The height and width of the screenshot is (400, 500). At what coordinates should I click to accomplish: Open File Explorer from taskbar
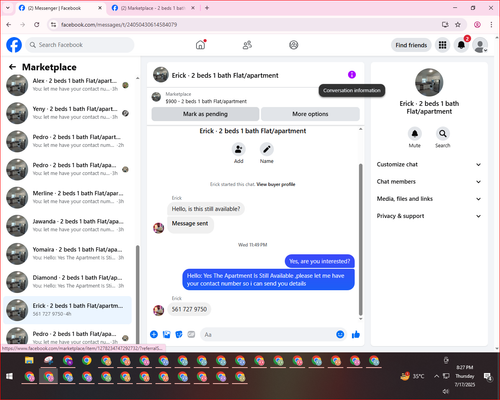pyautogui.click(x=29, y=361)
